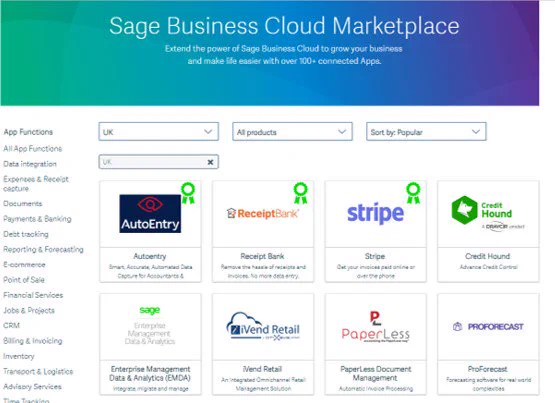
Task: Click the Forecasting software description under ProForecast
Action: coord(488,384)
